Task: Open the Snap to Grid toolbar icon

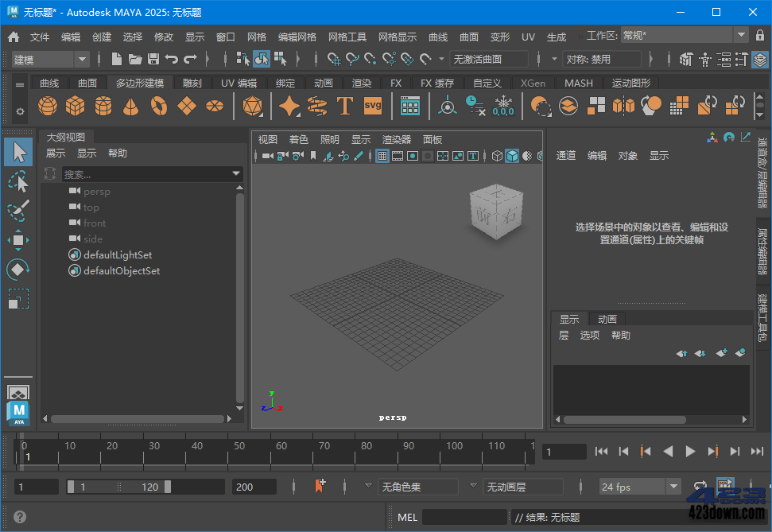Action: [x=334, y=58]
